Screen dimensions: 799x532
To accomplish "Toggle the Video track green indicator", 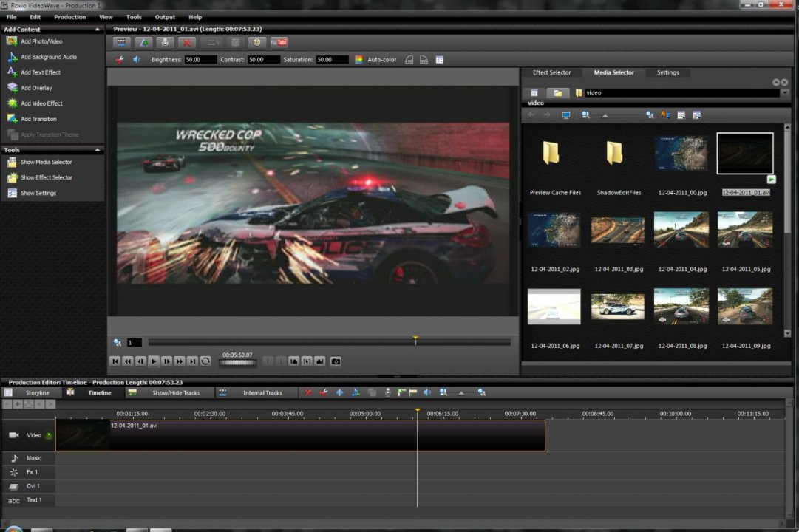I will pos(49,435).
